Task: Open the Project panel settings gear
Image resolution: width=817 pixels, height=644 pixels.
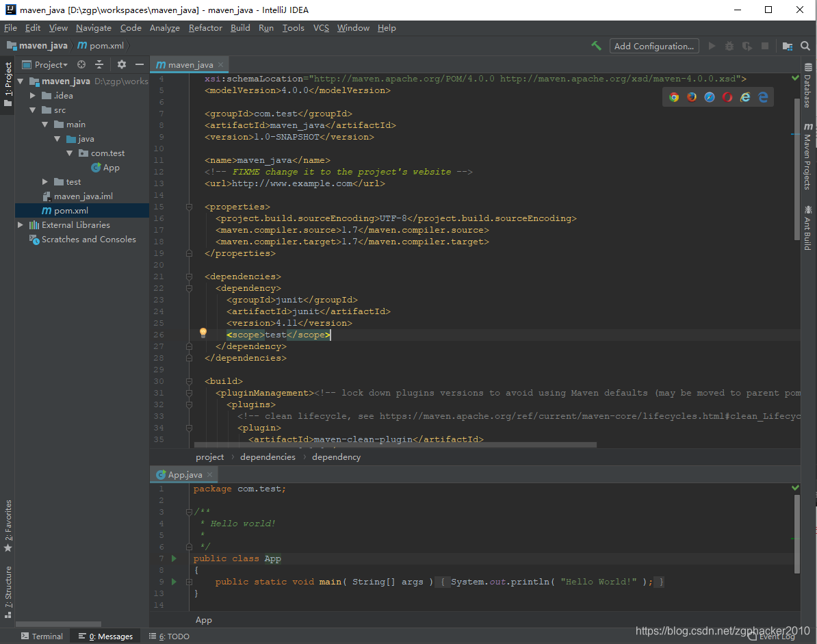Action: pyautogui.click(x=121, y=64)
